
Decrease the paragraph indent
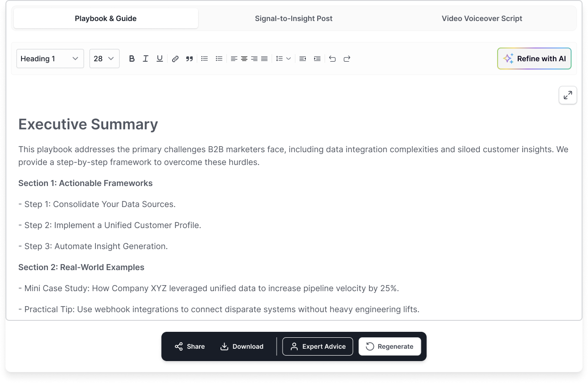coord(302,59)
